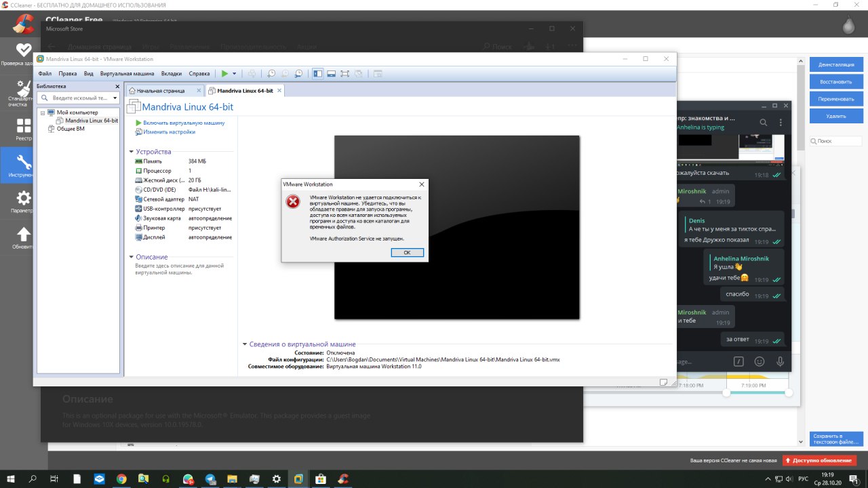Select Общие ВМ in library tree
Screen dimensions: 868x488
tap(66, 128)
